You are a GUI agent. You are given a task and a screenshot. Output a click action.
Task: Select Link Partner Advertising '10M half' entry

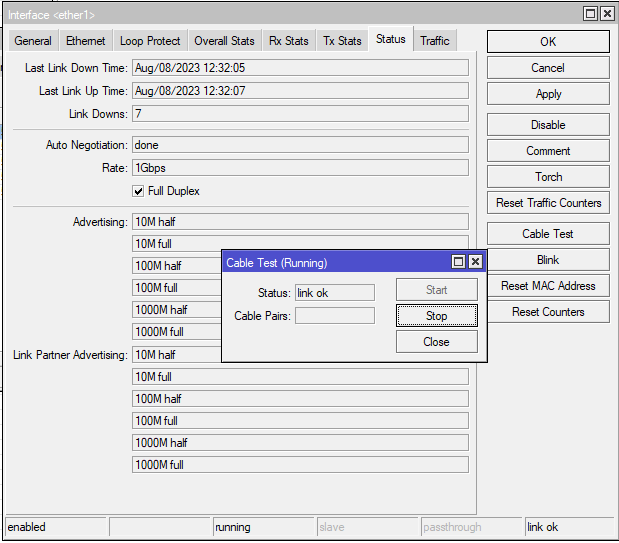[176, 355]
